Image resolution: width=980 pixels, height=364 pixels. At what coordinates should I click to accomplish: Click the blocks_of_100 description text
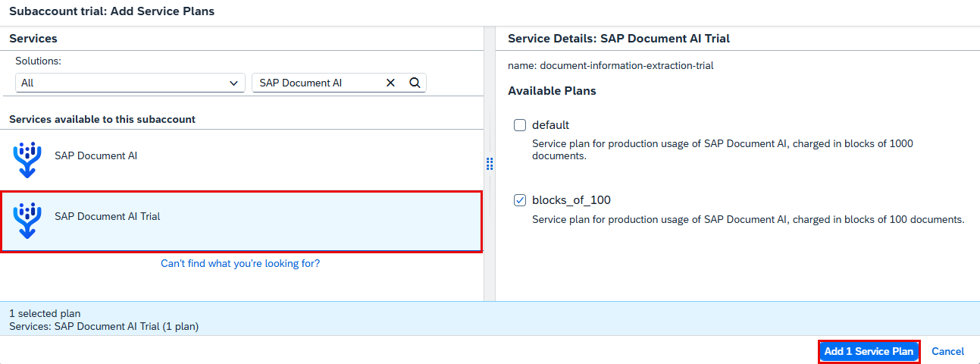click(748, 219)
